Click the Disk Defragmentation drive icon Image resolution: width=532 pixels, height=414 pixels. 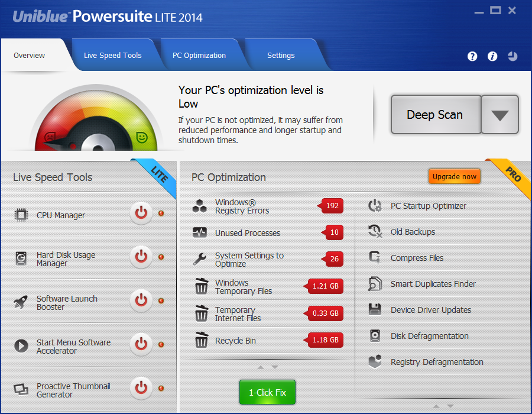pos(375,335)
